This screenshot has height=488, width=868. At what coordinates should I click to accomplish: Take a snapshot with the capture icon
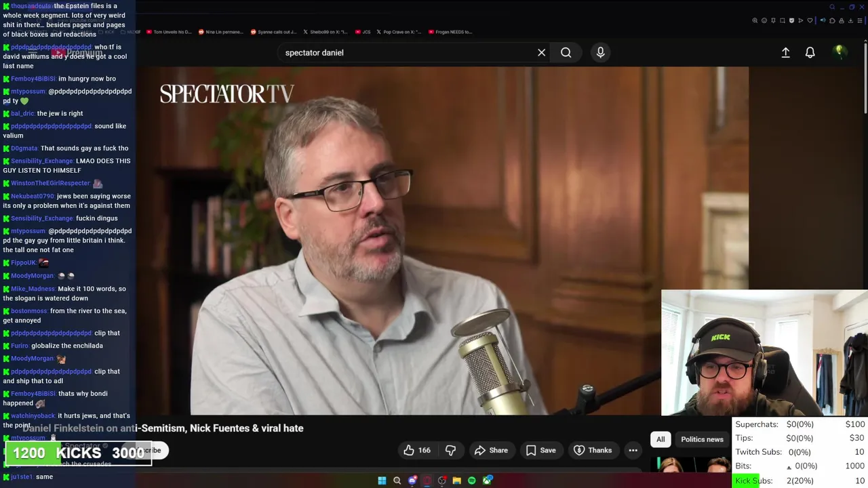pyautogui.click(x=783, y=20)
